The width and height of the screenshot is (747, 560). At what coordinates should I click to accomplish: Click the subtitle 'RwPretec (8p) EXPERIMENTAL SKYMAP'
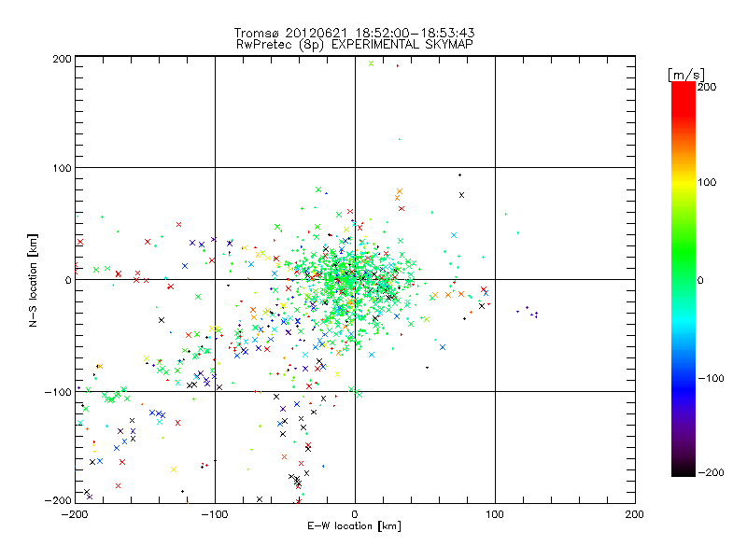355,44
